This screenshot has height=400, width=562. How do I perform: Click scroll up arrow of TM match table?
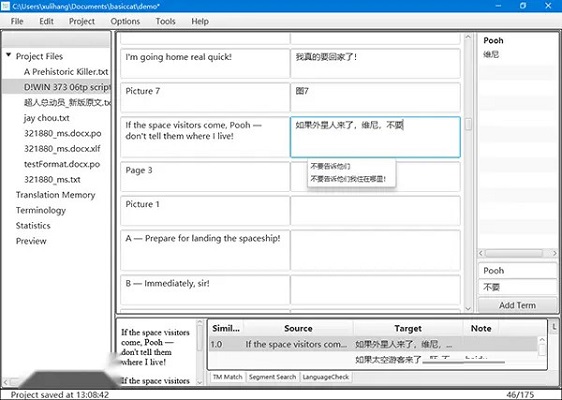542,340
